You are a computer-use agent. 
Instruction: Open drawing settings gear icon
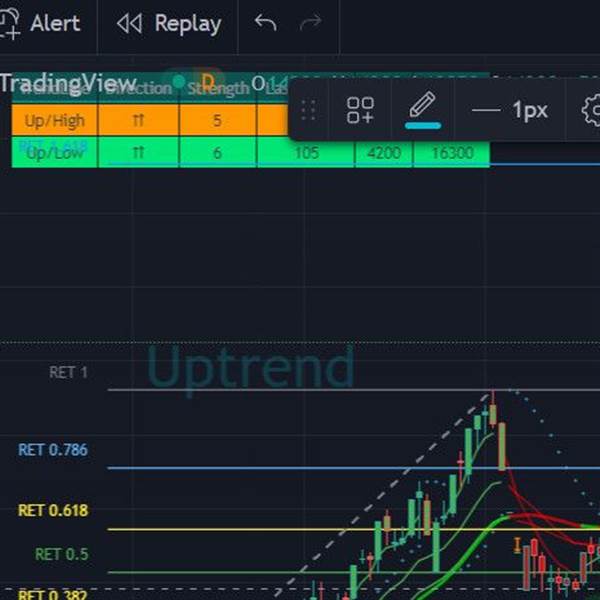591,110
